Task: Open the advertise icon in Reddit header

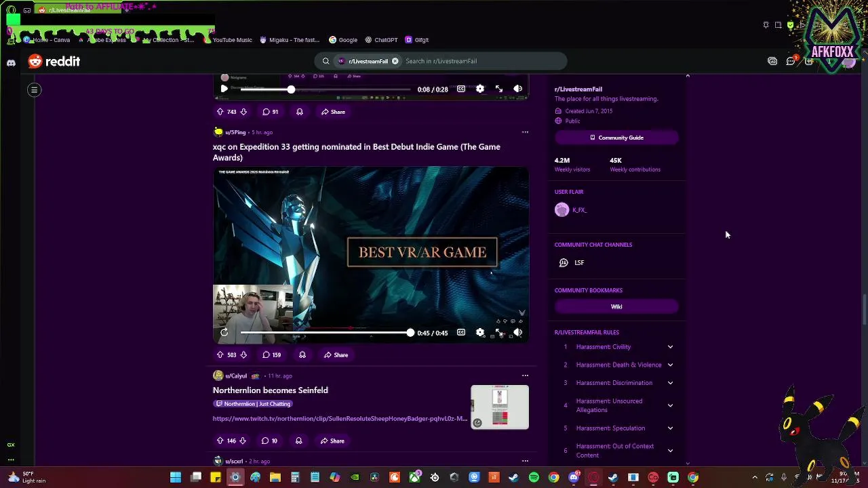Action: point(772,61)
